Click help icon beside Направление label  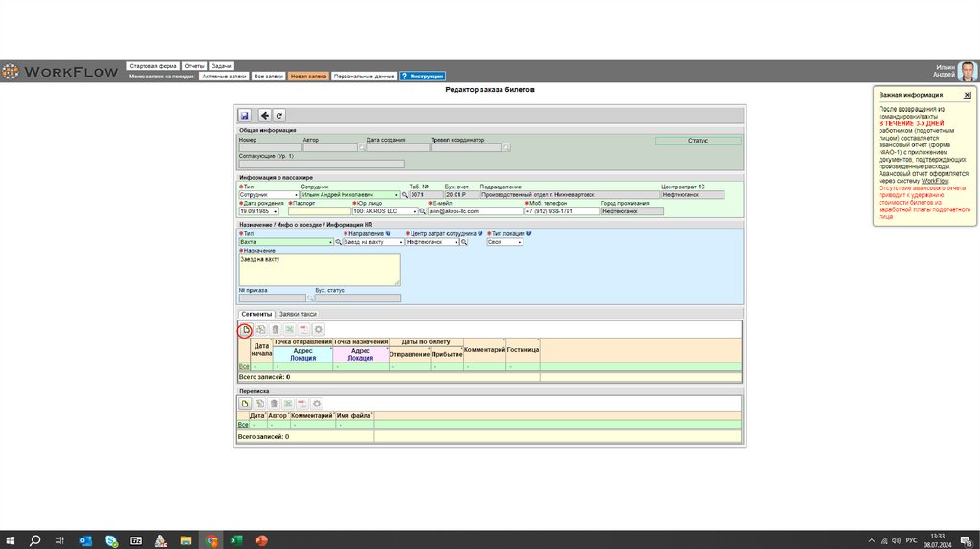pos(388,233)
